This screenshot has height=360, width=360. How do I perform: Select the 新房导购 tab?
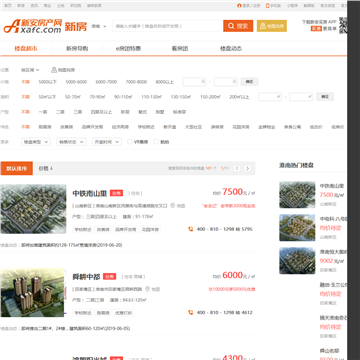click(77, 48)
